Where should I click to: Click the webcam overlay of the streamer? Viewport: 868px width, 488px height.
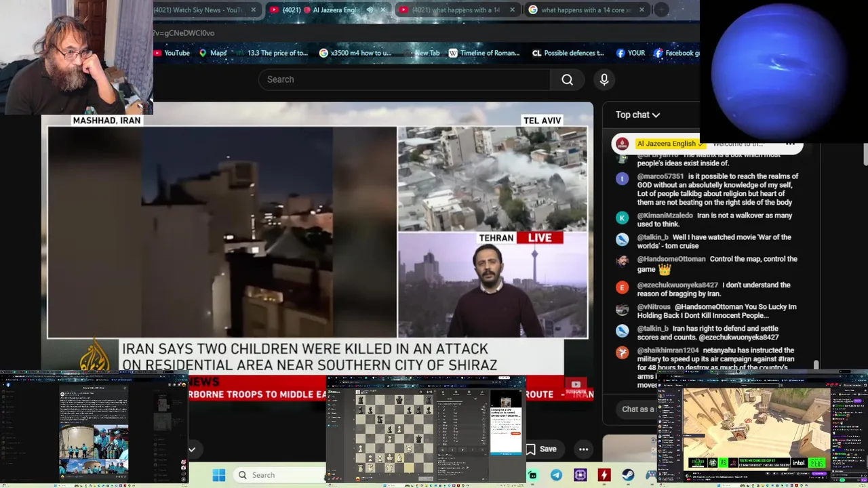(x=76, y=57)
